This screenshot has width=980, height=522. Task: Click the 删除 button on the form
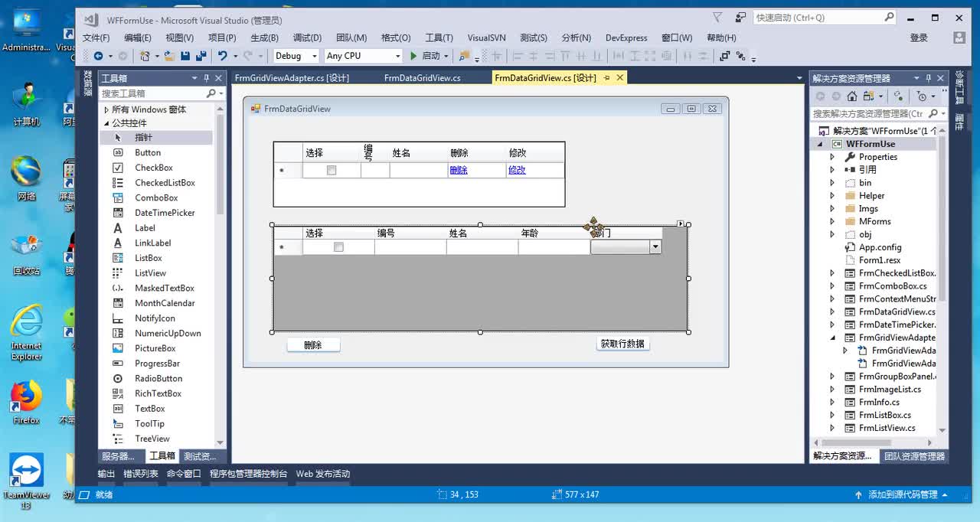[x=313, y=345]
